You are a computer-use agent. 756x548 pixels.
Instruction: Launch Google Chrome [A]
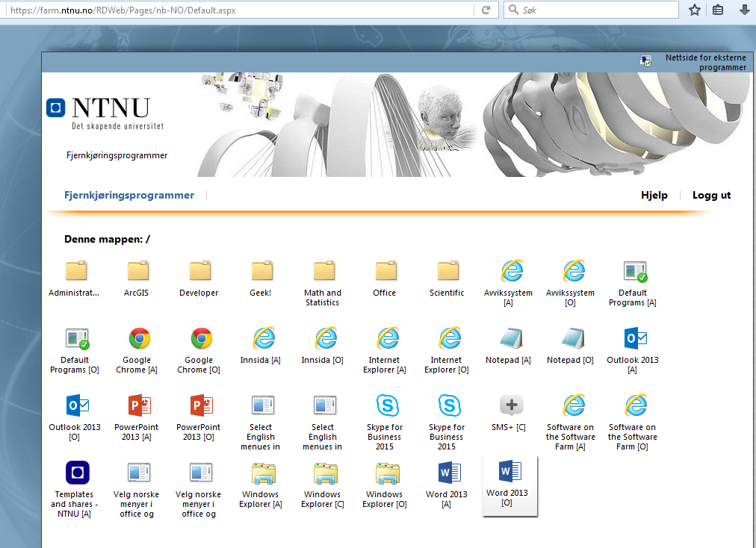click(x=137, y=350)
